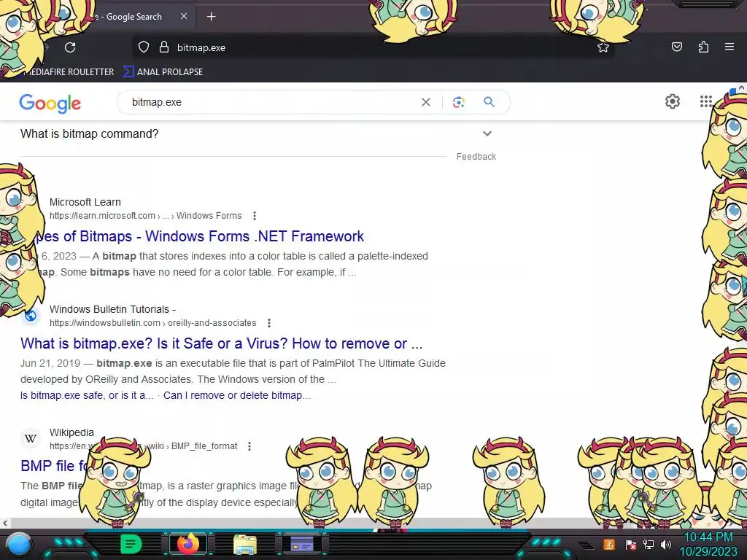Open more options for Microsoft Learn result
This screenshot has height=560, width=747.
click(255, 216)
